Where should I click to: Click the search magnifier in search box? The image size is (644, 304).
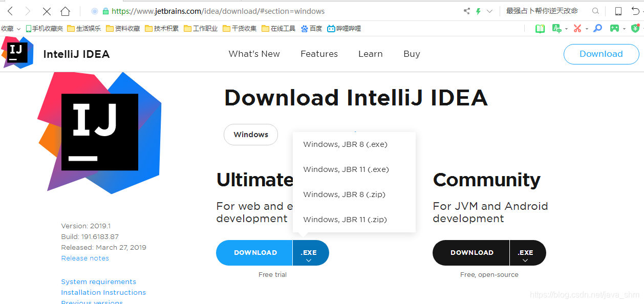coord(595,11)
